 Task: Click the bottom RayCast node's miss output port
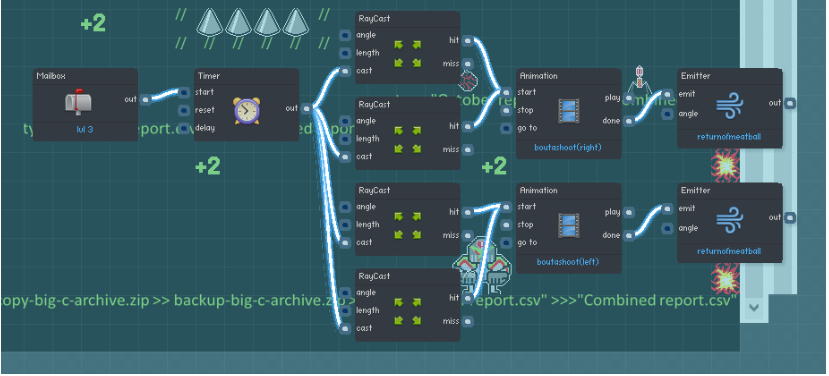click(467, 321)
